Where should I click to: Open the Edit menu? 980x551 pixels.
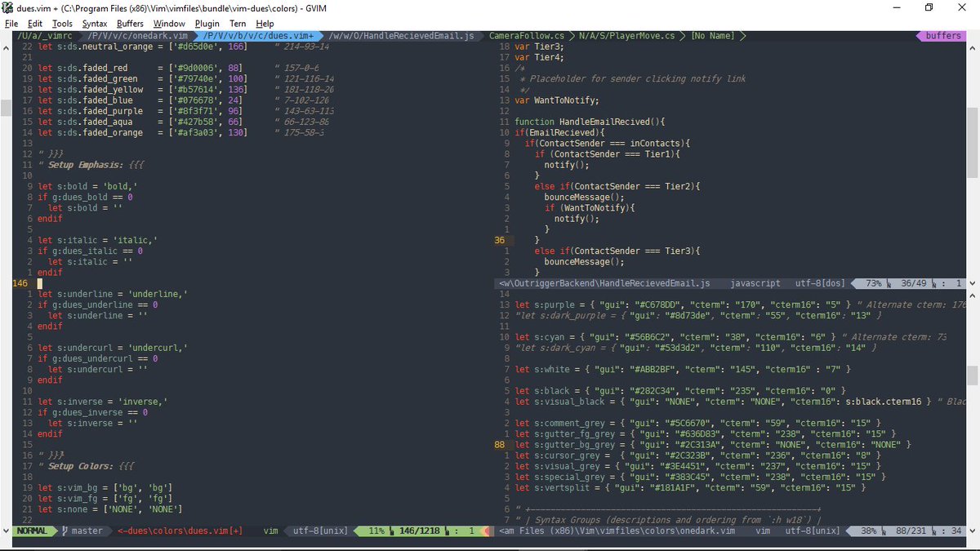coord(35,24)
